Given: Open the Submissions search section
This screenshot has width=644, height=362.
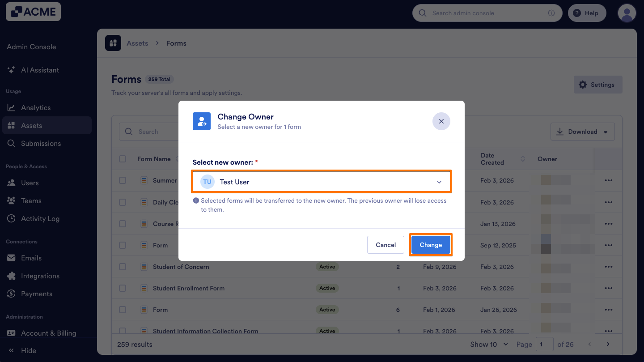Looking at the screenshot, I should coord(40,143).
